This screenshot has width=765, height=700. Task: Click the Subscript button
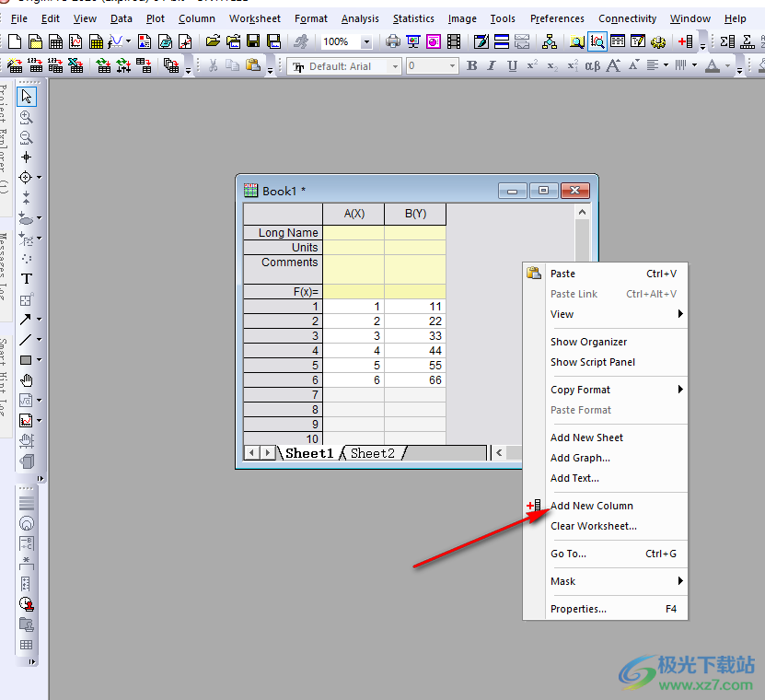tap(552, 65)
